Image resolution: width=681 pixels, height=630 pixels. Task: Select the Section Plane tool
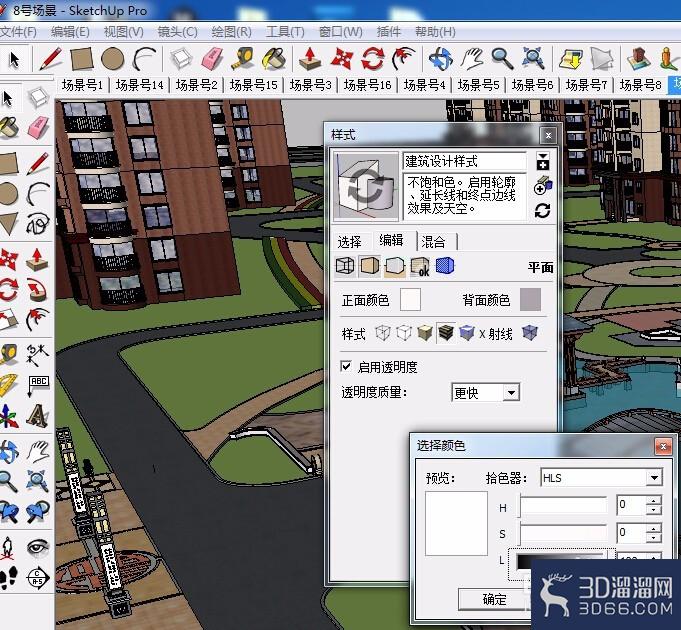(38, 577)
